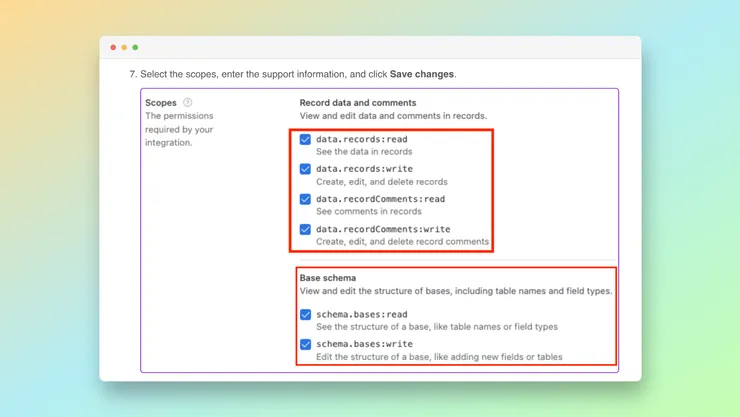Click 'See the structure of a base' description
This screenshot has height=417, width=740.
[x=437, y=327]
